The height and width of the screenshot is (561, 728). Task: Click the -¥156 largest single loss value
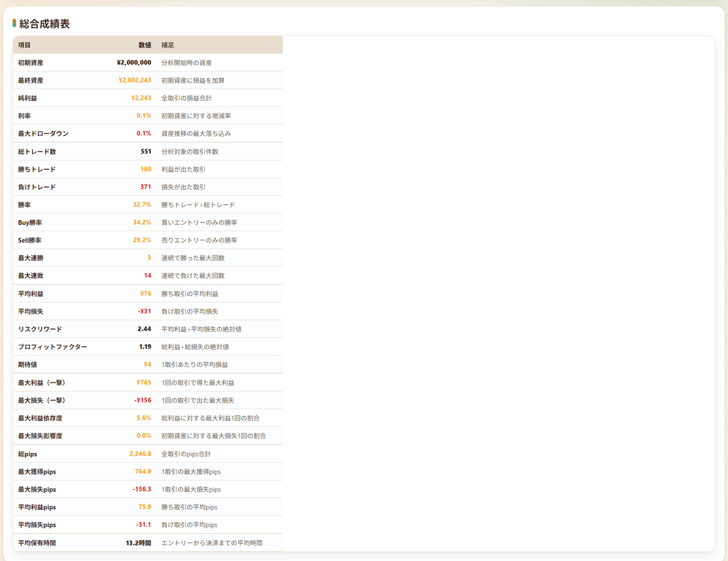(x=143, y=400)
